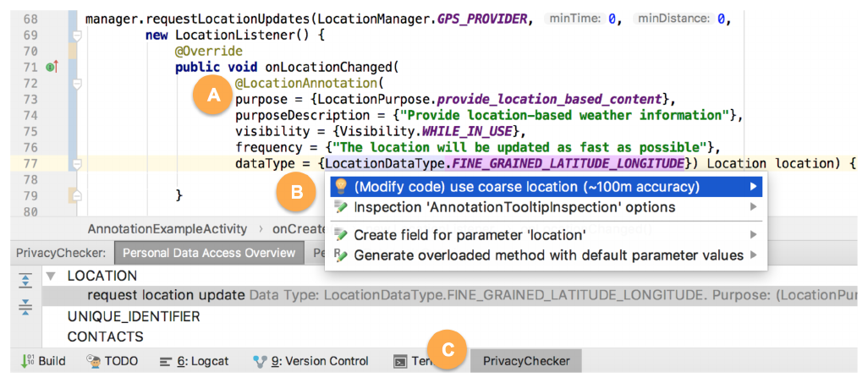Open the Terminal tool window
Viewport: 868px width, 383px height.
tap(414, 361)
